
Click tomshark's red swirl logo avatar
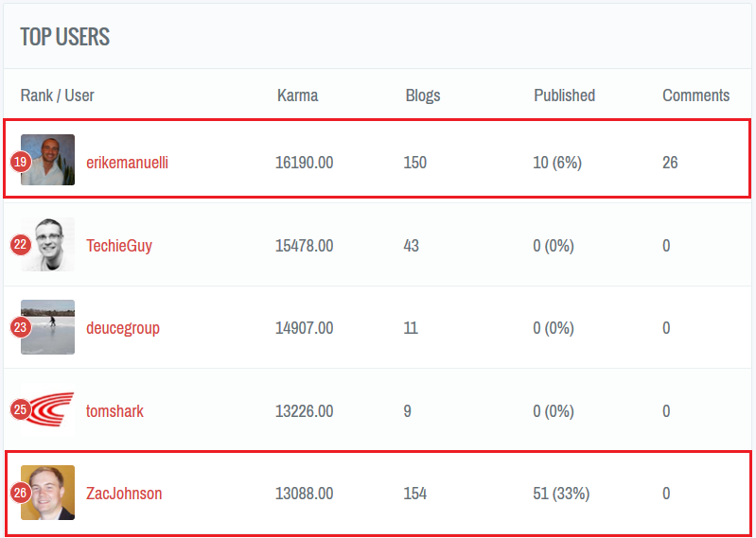click(x=51, y=410)
